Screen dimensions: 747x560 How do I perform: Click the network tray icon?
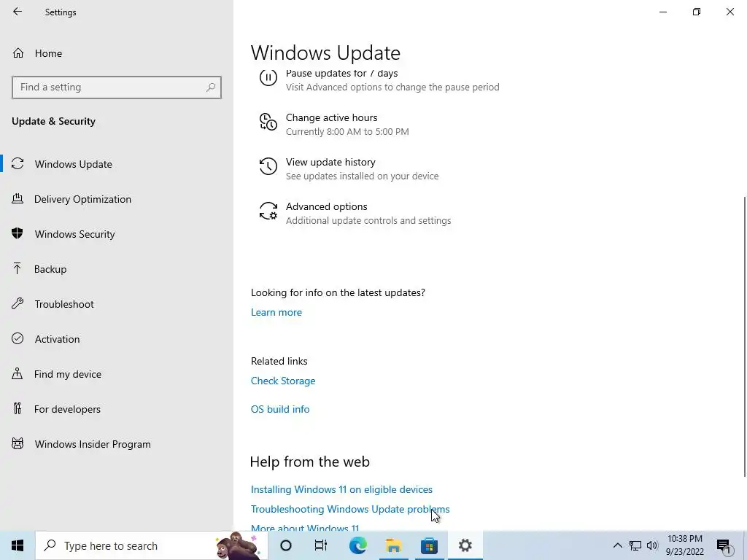point(635,545)
